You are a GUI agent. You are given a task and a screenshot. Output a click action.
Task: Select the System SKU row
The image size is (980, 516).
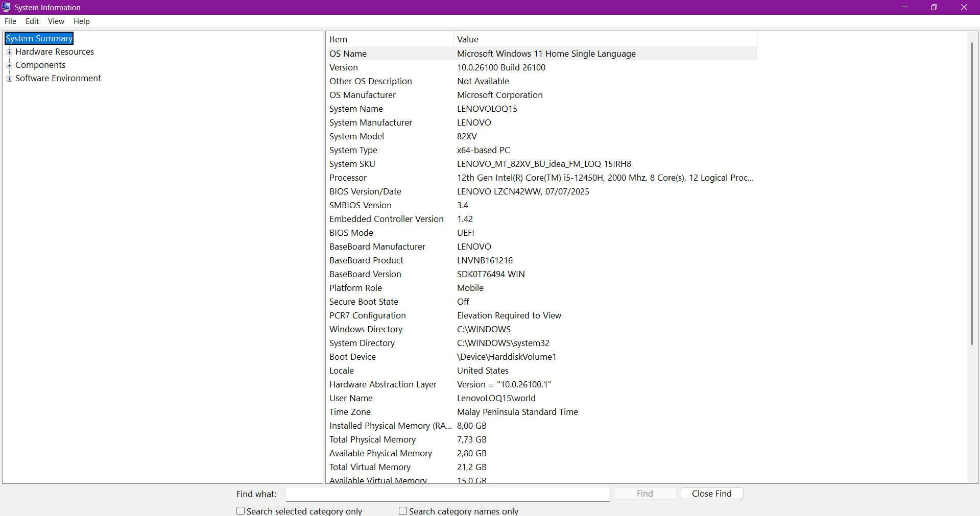pyautogui.click(x=541, y=164)
